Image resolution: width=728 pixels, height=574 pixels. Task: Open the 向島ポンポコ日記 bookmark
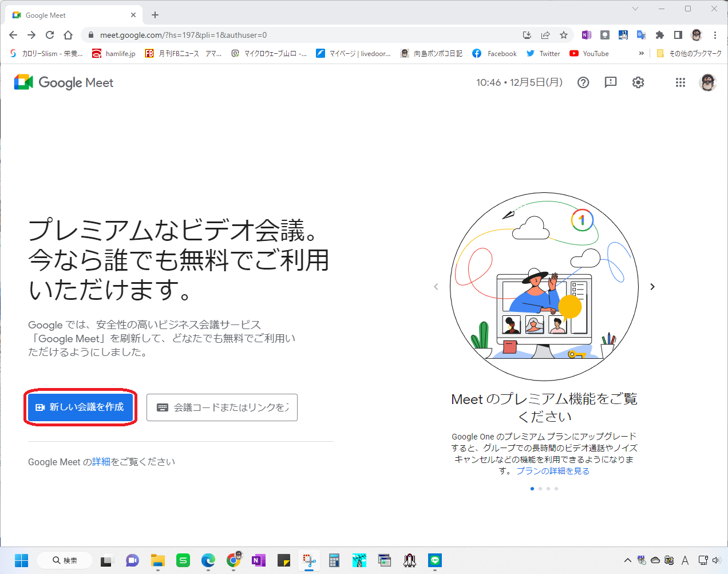pos(431,53)
